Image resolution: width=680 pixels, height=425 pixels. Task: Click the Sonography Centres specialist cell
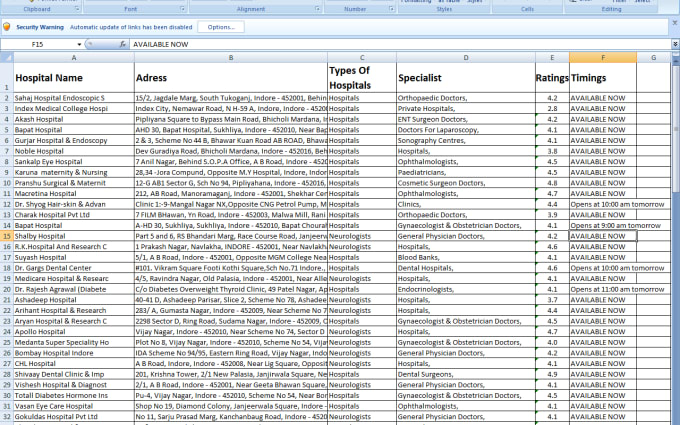[466, 141]
